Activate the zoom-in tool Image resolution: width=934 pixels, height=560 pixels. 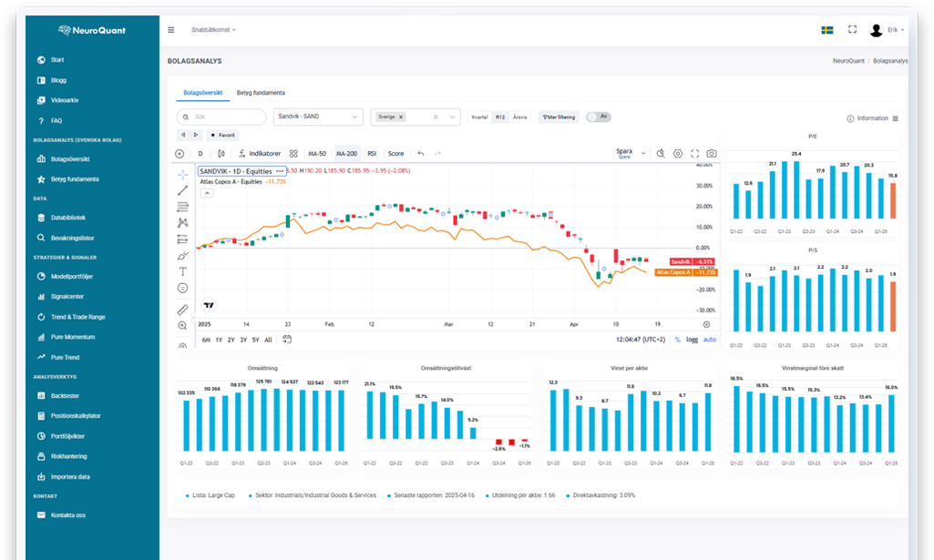[183, 325]
